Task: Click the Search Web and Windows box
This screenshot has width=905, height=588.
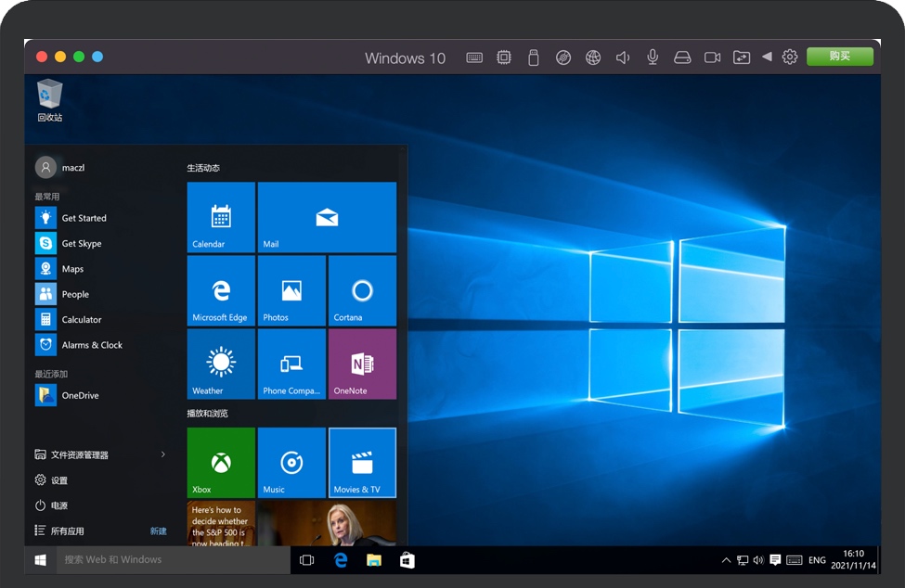Action: (x=174, y=560)
